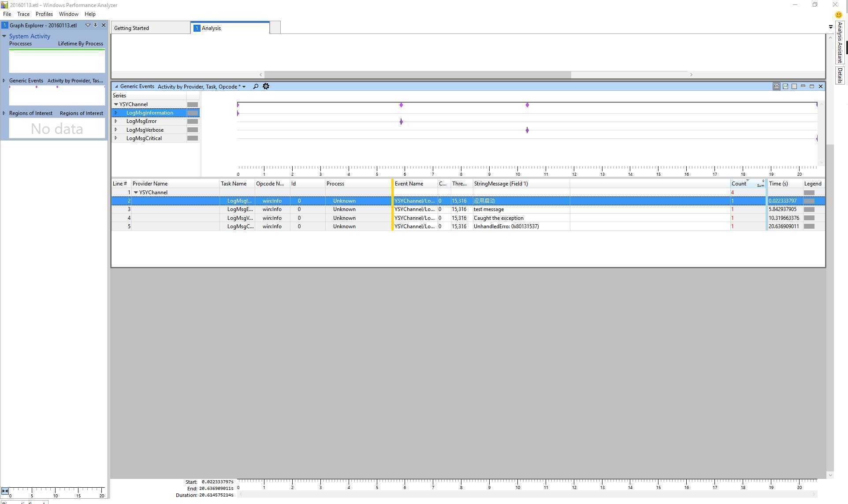Show graph only display mode
The image size is (848, 504).
click(x=785, y=86)
